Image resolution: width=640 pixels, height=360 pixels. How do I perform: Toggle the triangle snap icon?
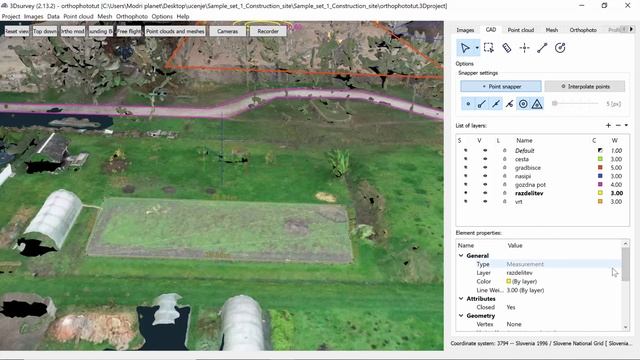(537, 104)
